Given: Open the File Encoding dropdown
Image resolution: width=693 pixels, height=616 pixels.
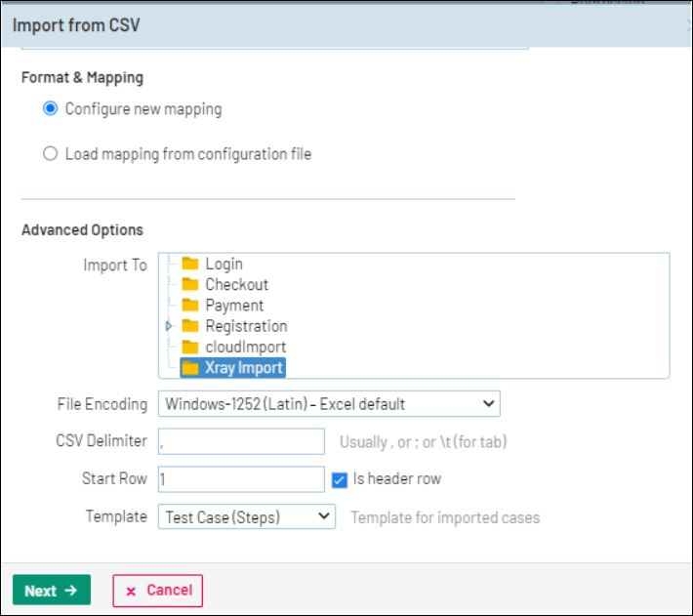Looking at the screenshot, I should 328,403.
